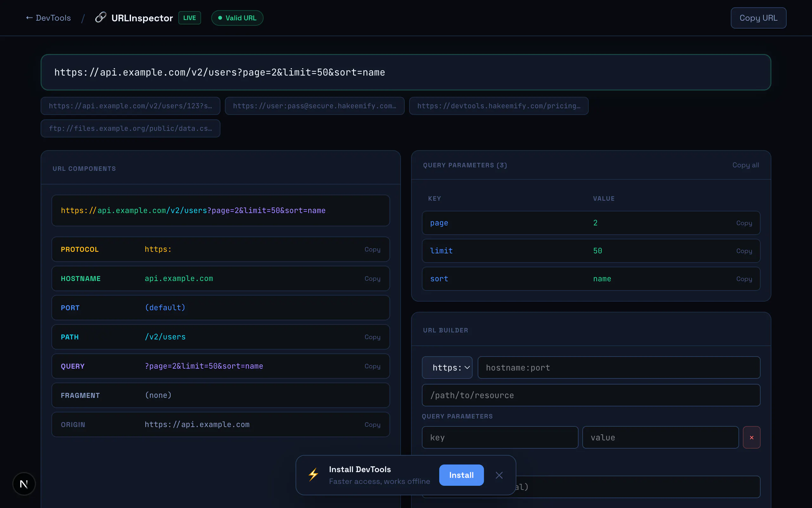The height and width of the screenshot is (508, 812).
Task: Load the user:pass@secure.hakeemify.com sample URL
Action: 314,106
